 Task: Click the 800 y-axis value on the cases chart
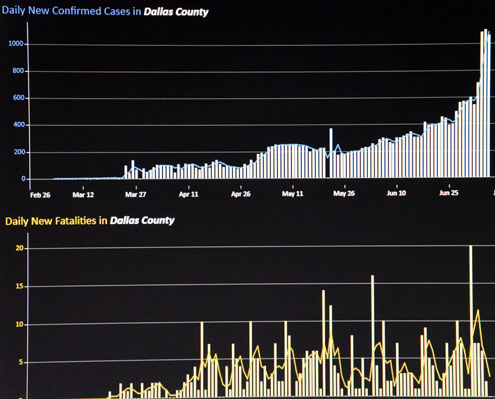click(x=18, y=71)
